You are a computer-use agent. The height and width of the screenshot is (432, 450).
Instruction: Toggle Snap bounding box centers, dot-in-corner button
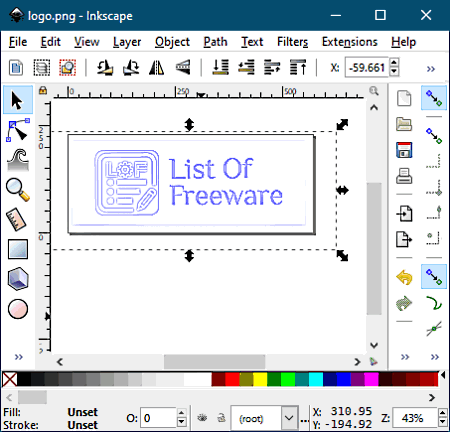434,239
